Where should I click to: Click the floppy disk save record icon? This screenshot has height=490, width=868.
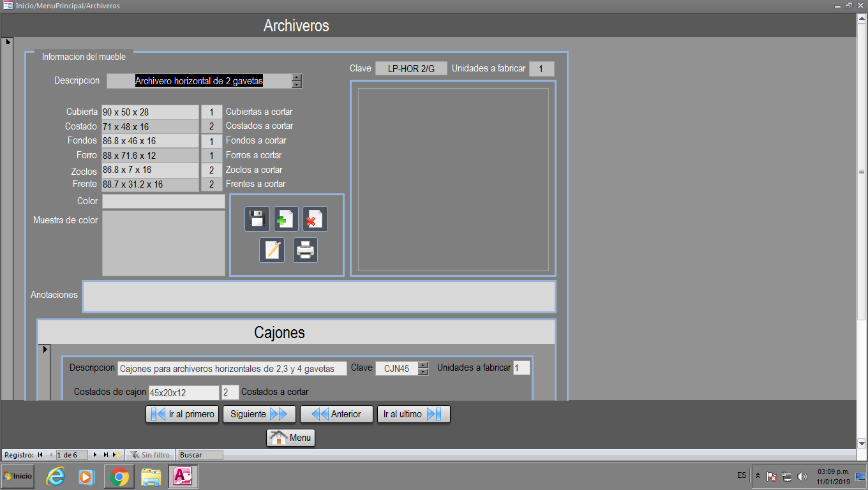click(257, 219)
